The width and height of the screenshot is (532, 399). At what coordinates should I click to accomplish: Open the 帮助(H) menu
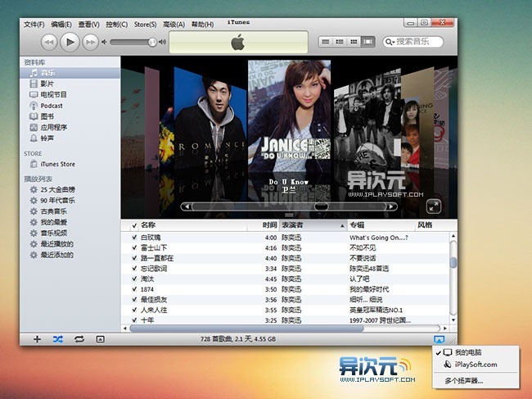[x=202, y=25]
